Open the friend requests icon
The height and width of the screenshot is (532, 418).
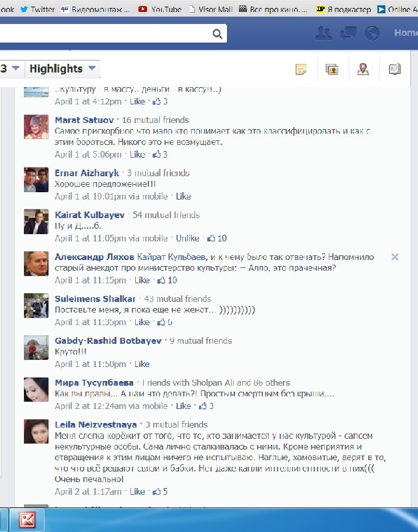pyautogui.click(x=323, y=33)
